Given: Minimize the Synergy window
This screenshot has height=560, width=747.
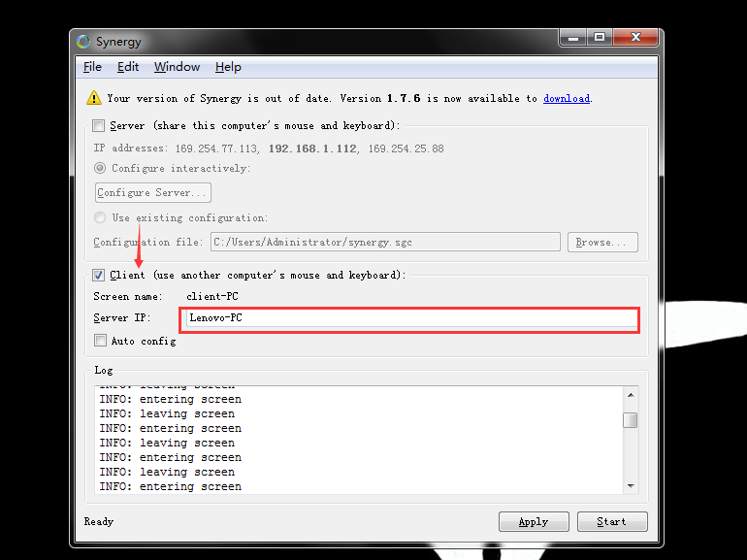Looking at the screenshot, I should [x=573, y=37].
